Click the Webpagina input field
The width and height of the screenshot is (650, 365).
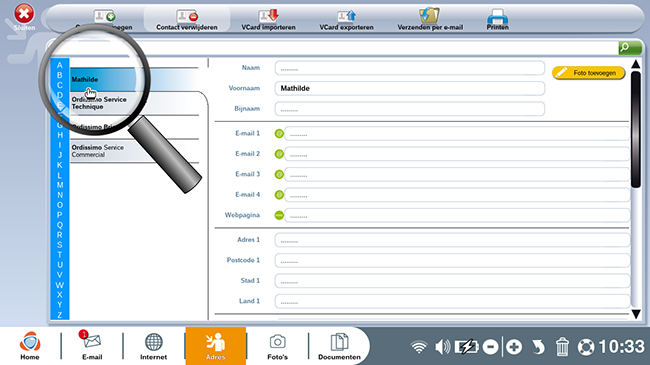(x=457, y=215)
